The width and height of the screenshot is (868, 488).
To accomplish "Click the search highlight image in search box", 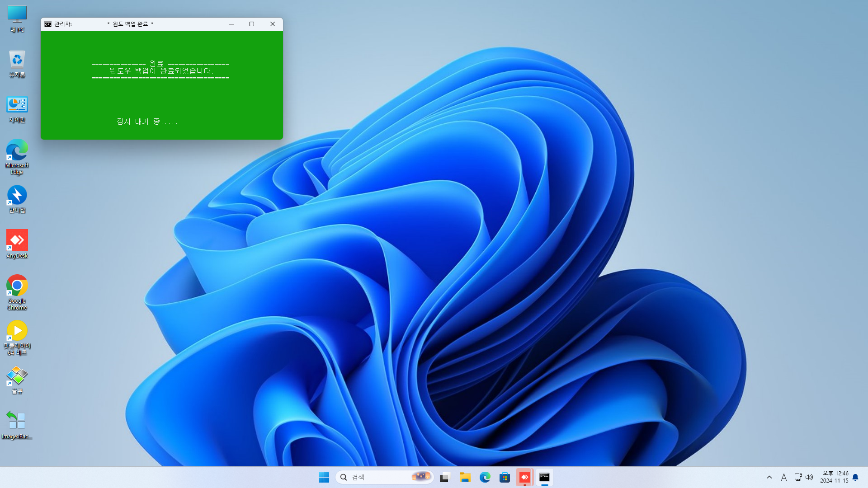I will coord(421,477).
